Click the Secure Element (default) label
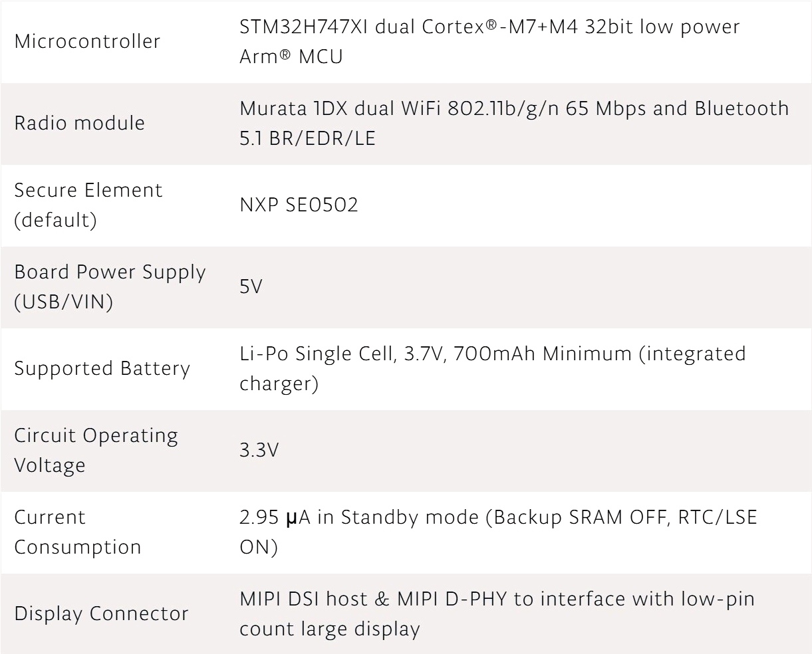 88,205
